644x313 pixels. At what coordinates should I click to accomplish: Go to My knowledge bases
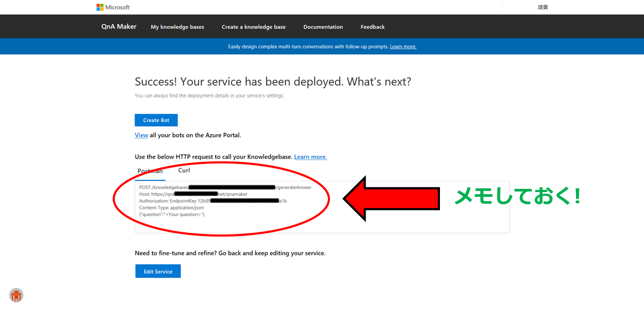coord(177,27)
